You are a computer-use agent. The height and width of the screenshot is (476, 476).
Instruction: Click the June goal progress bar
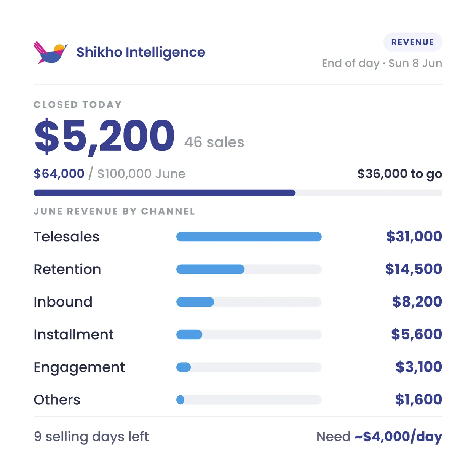click(238, 193)
